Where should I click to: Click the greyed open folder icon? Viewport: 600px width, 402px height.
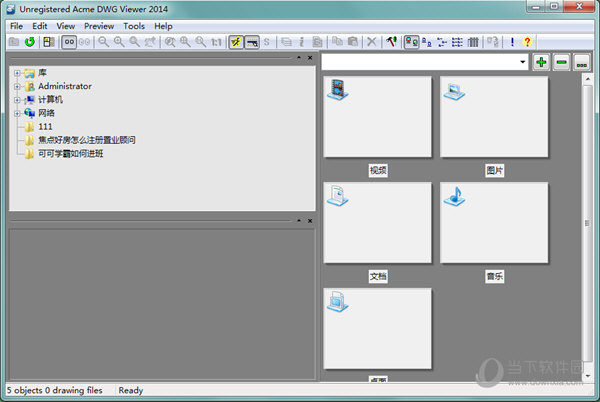click(14, 42)
